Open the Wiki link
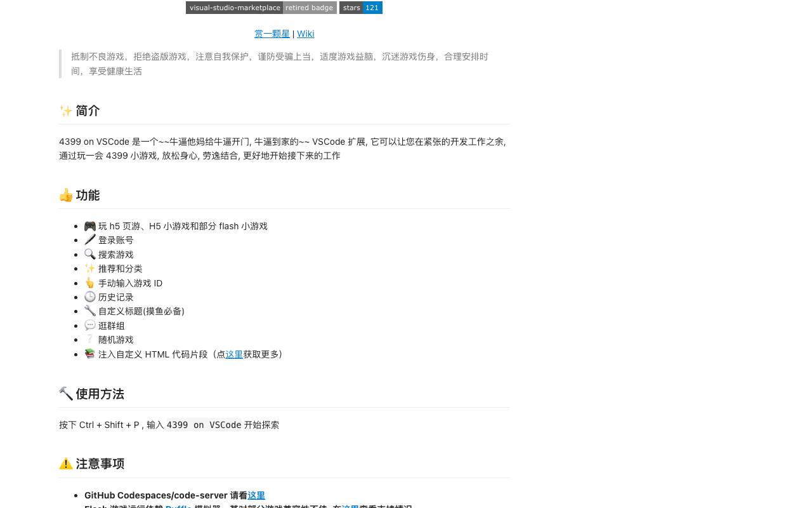The image size is (812, 508). coord(306,34)
